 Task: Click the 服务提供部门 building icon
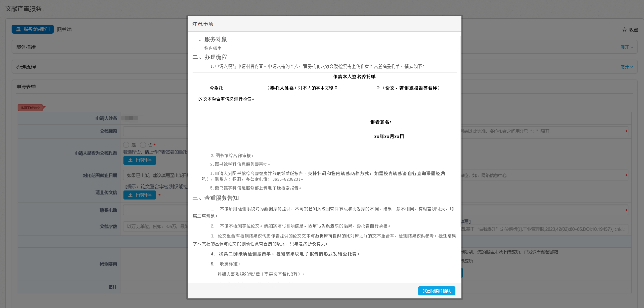coord(19,29)
